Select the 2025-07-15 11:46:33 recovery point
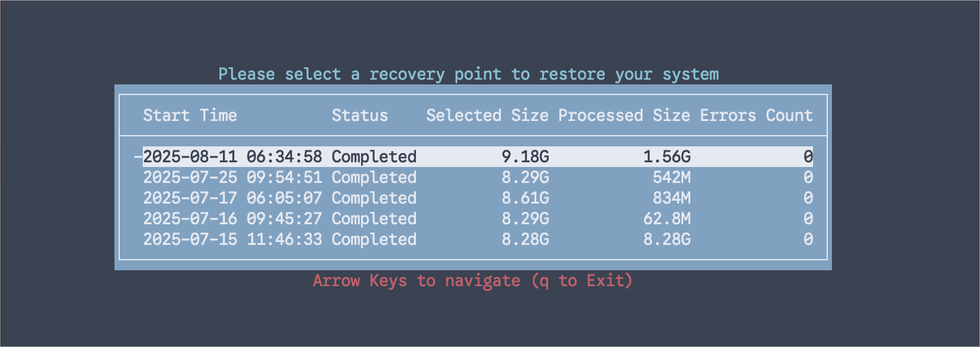Image resolution: width=980 pixels, height=347 pixels. tap(232, 240)
